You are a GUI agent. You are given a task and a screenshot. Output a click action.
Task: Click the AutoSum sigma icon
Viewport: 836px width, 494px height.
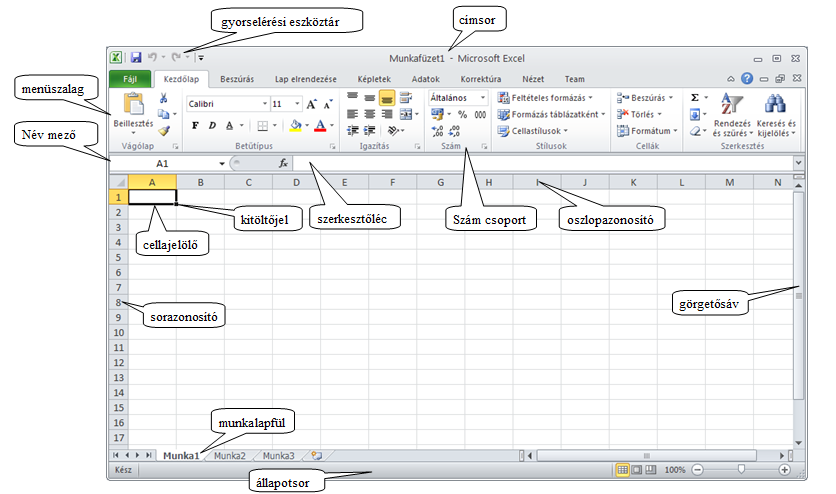click(695, 98)
